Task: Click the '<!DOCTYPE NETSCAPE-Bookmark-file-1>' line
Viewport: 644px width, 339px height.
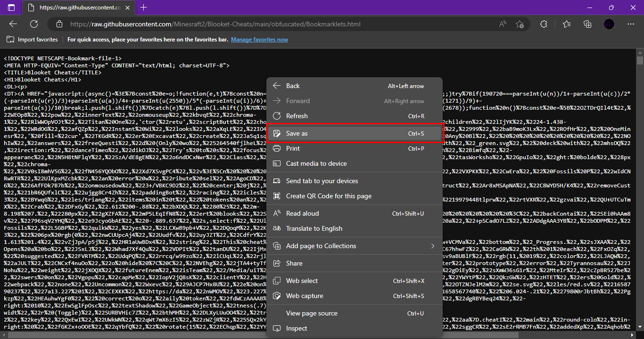Action: tap(63, 58)
